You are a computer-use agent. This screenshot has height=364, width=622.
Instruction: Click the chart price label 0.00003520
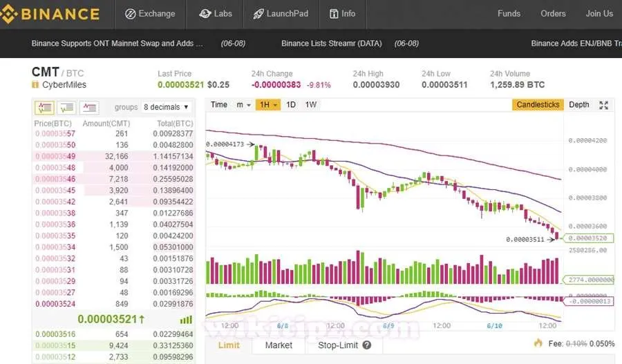(587, 238)
